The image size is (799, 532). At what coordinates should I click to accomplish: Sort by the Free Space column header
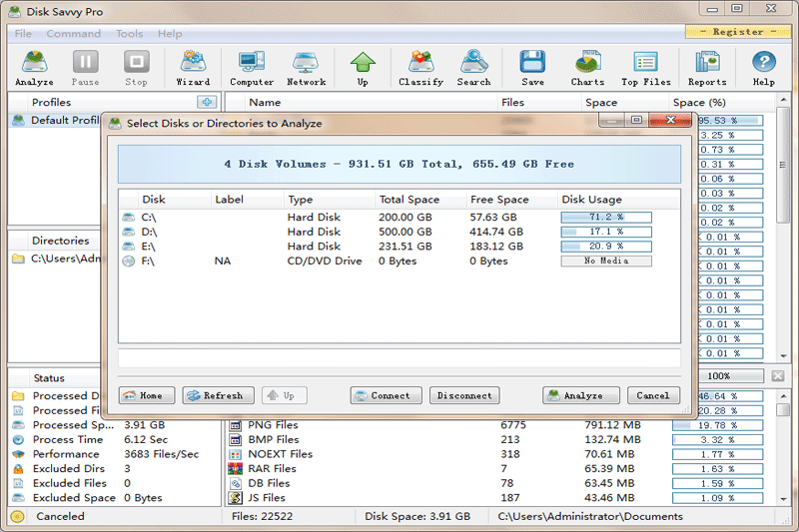point(511,200)
